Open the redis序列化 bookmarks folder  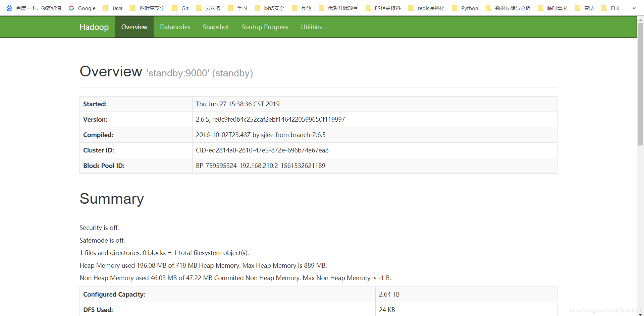[426, 8]
